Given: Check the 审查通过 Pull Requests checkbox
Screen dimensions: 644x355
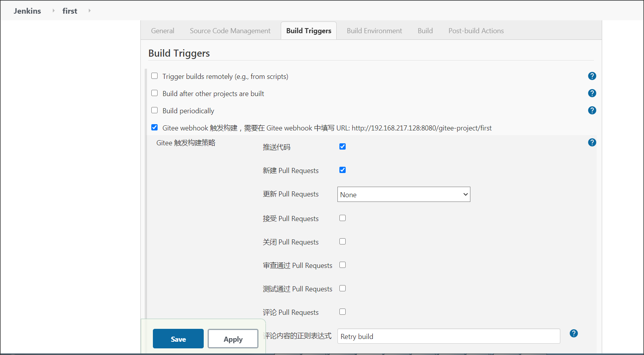Looking at the screenshot, I should tap(343, 264).
